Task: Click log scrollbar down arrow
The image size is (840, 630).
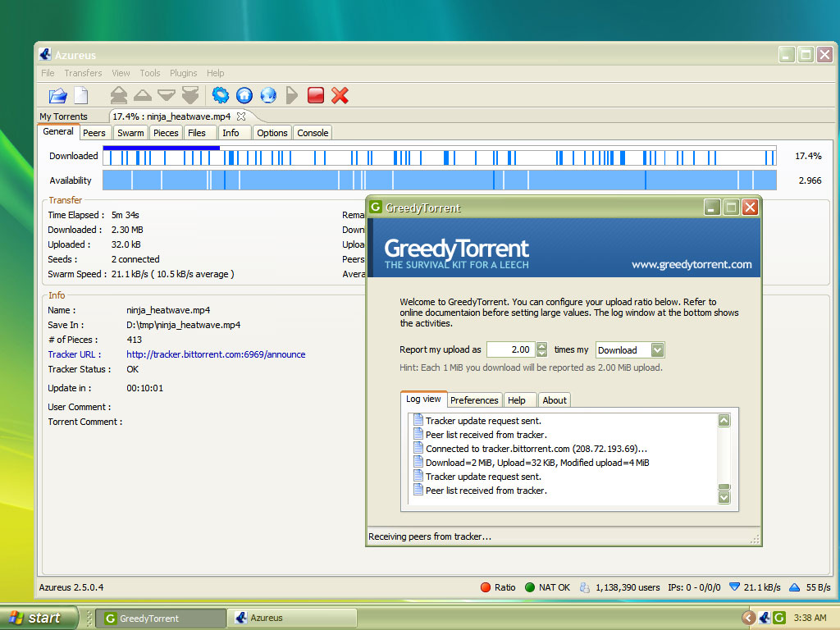Action: pos(724,498)
